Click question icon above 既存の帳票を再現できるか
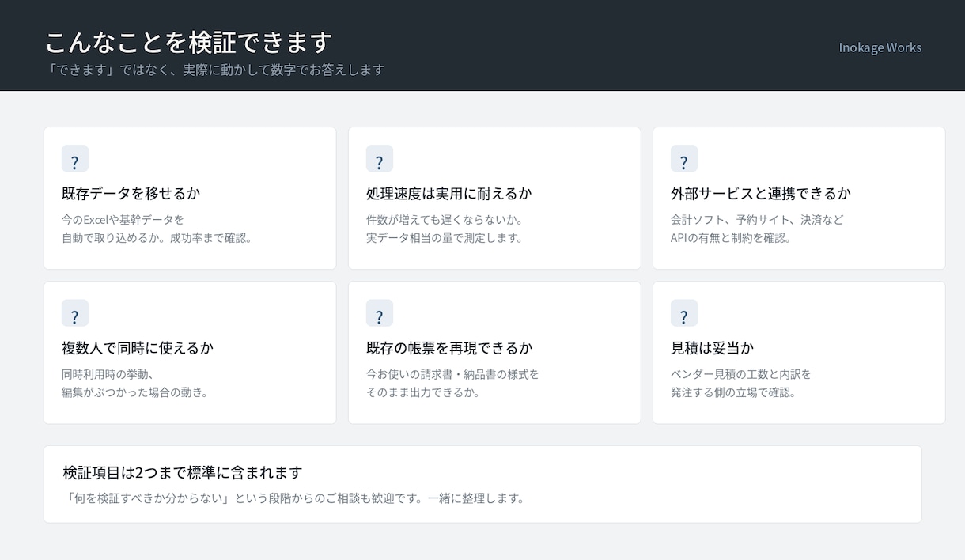The height and width of the screenshot is (560, 965). pyautogui.click(x=380, y=313)
